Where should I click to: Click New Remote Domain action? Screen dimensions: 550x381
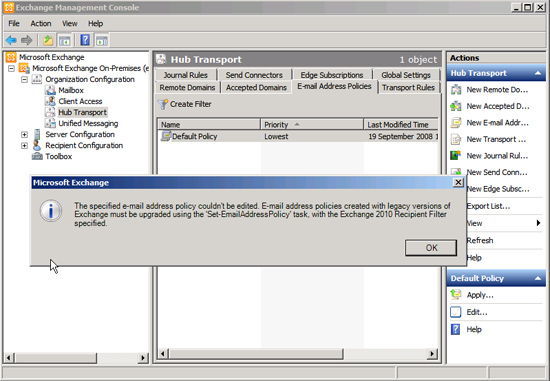pos(497,90)
